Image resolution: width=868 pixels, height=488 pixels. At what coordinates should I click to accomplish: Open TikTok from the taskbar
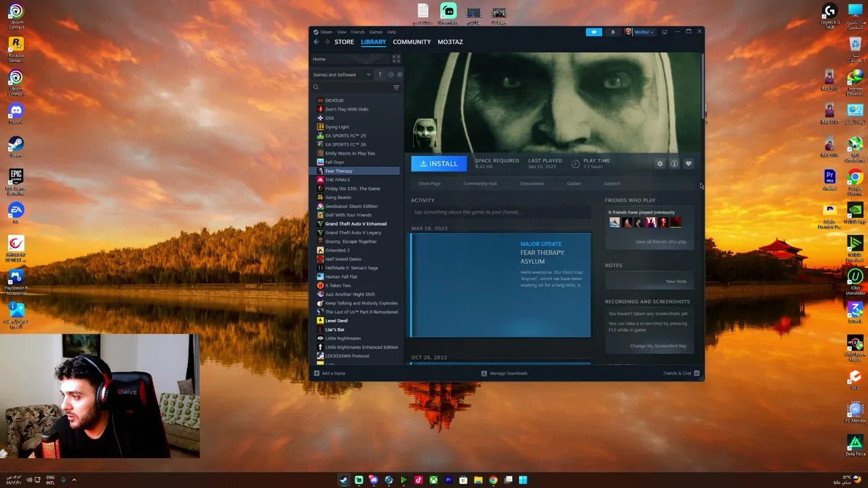[x=418, y=481]
